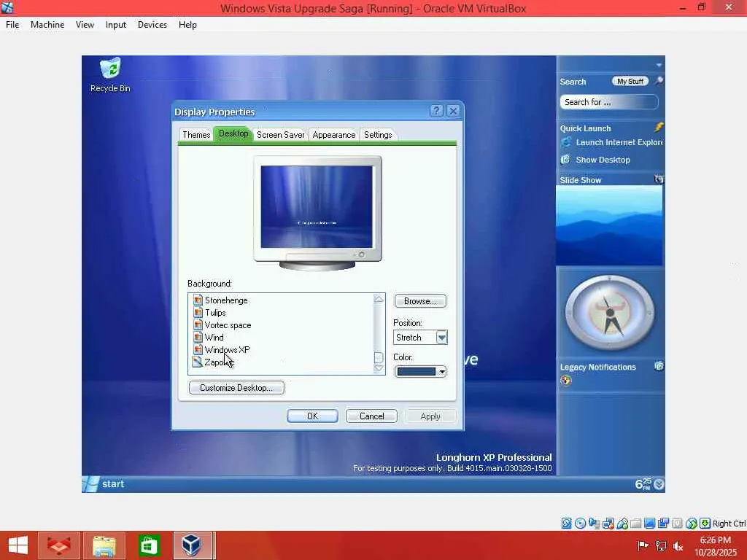
Task: Switch to the Themes tab
Action: coord(196,135)
